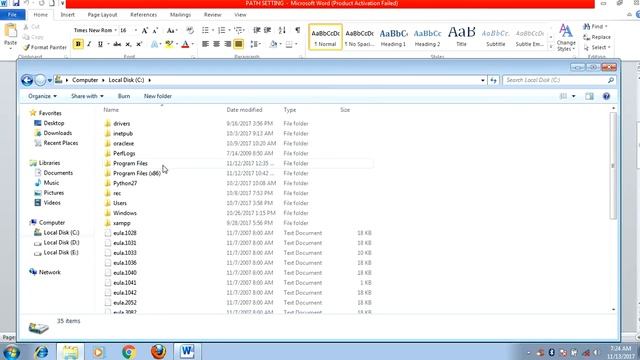The image size is (640, 360).
Task: Open the Organize menu in Explorer
Action: (42, 96)
